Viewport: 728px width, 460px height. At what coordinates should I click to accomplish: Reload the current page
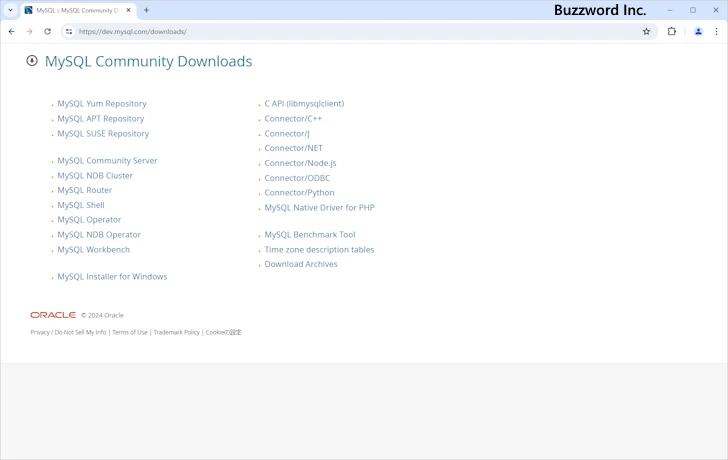(x=47, y=31)
